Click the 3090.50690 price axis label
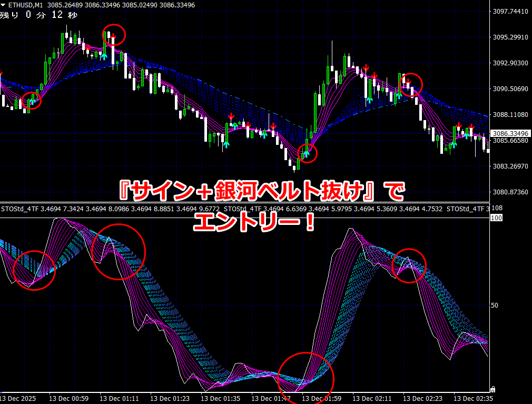Image resolution: width=532 pixels, height=404 pixels. 510,89
